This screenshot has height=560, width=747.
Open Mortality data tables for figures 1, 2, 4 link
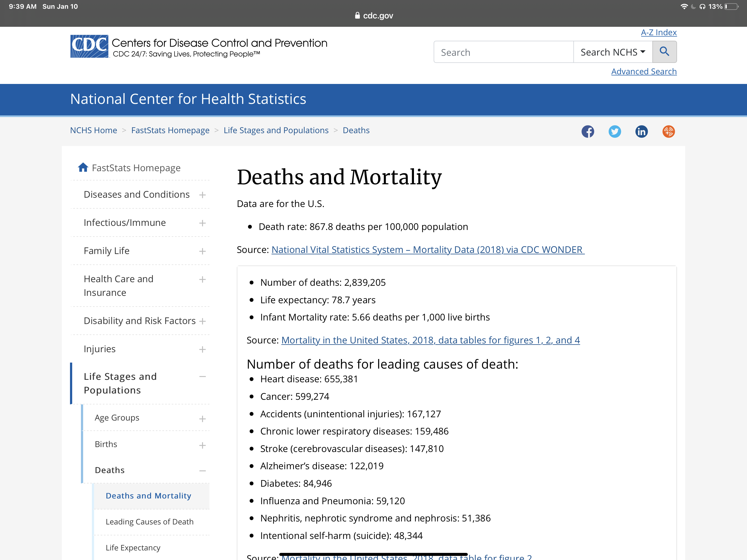pyautogui.click(x=431, y=340)
